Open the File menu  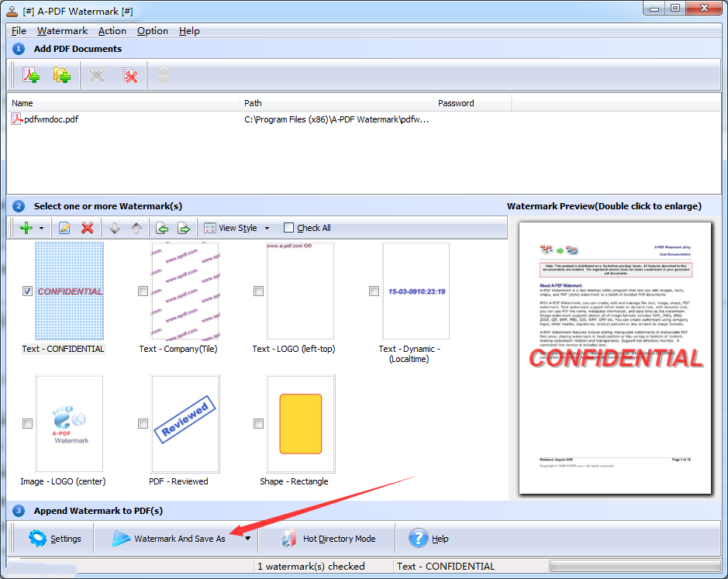pyautogui.click(x=19, y=31)
